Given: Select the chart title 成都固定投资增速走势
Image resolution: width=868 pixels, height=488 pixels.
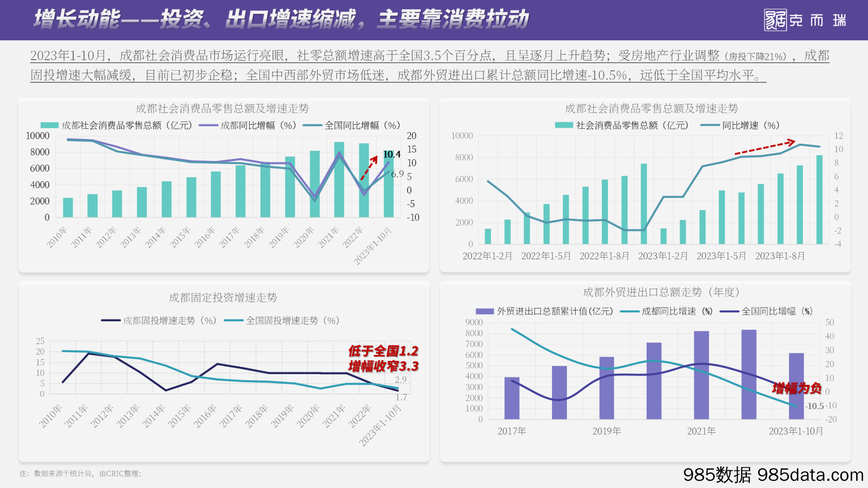Looking at the screenshot, I should pyautogui.click(x=223, y=297).
